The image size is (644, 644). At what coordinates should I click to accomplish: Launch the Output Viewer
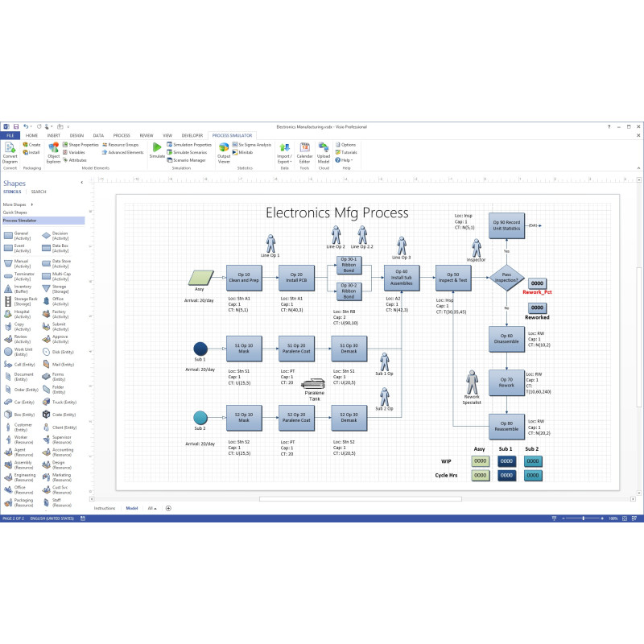tap(224, 151)
